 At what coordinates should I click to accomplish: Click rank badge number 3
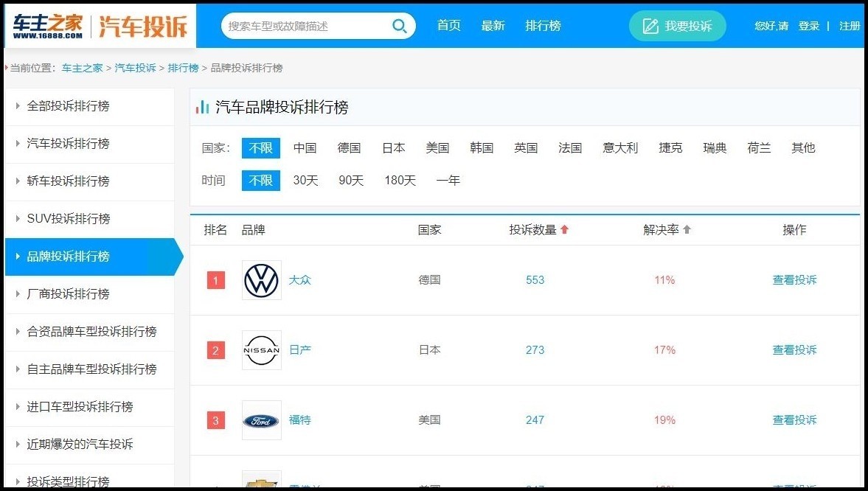coord(216,421)
